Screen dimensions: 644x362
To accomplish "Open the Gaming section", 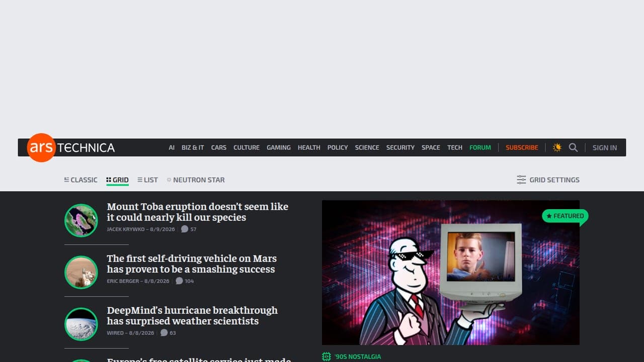I will coord(279,147).
